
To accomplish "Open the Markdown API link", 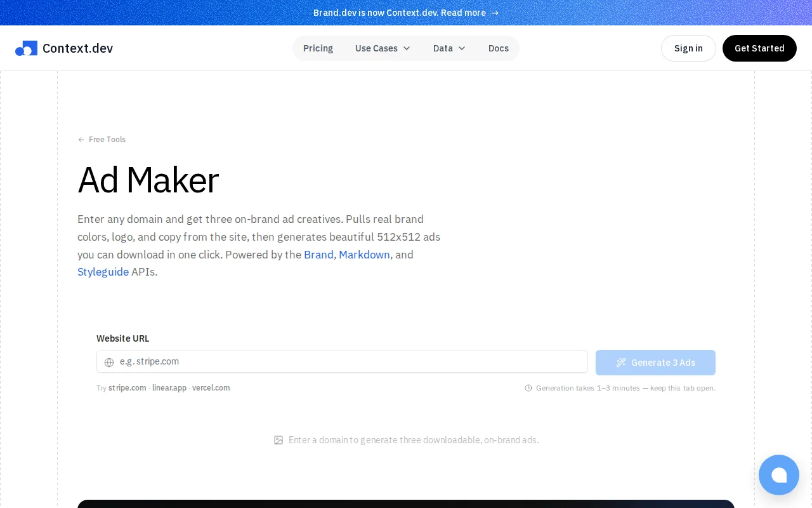I will tap(364, 255).
